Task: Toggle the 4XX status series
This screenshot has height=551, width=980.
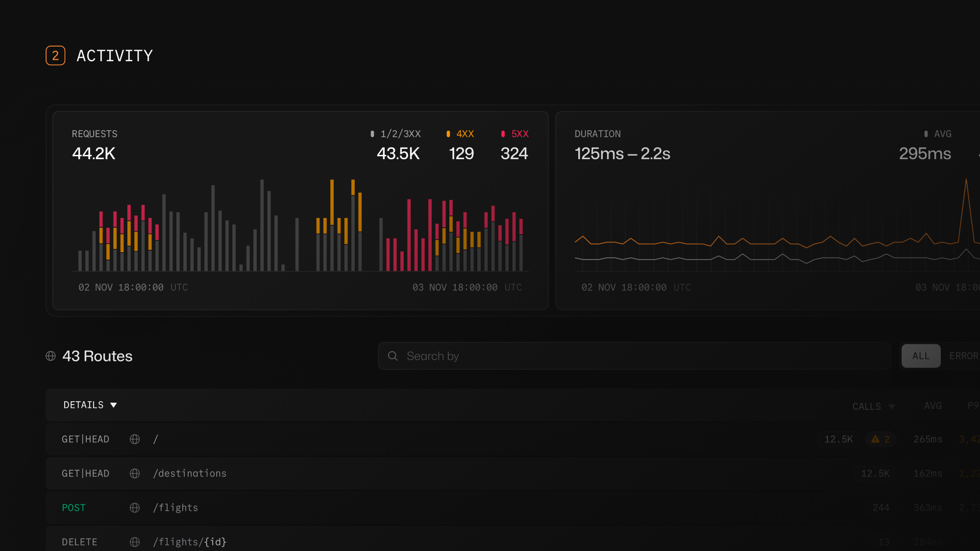Action: 460,134
